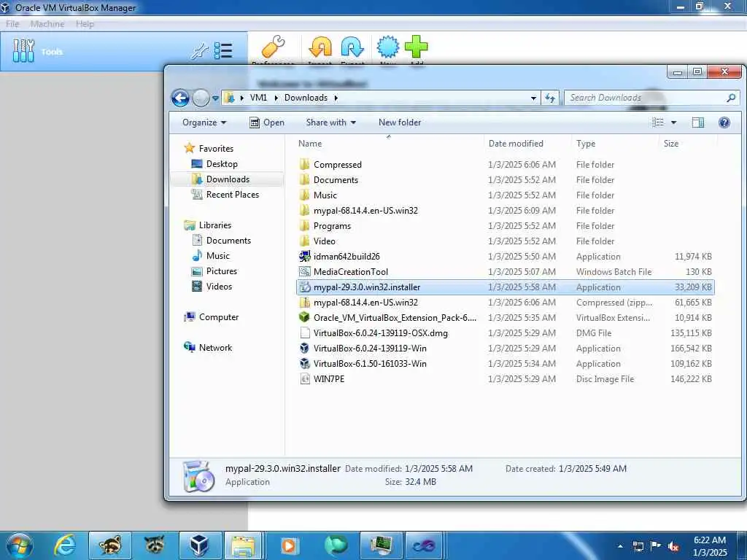Open the Help menu in VirtualBox Manager
The width and height of the screenshot is (747, 560).
[85, 24]
